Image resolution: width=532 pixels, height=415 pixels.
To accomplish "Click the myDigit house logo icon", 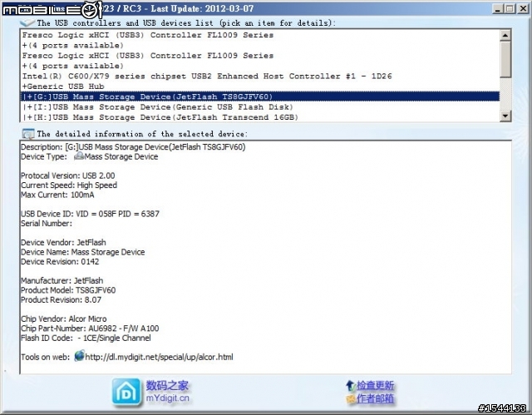I will click(x=126, y=393).
